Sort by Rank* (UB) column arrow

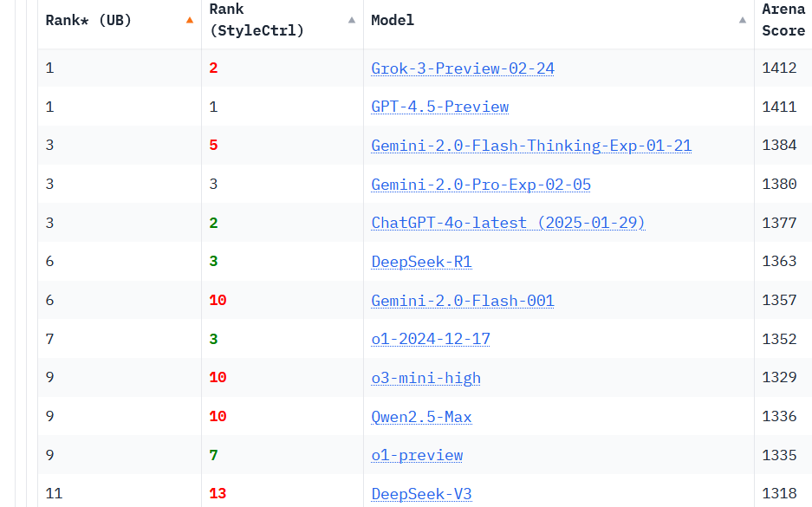(190, 20)
